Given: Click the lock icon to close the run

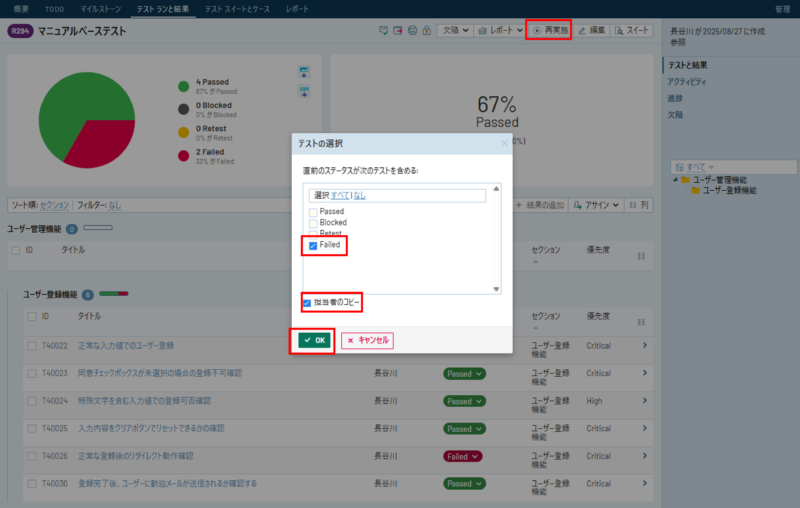Looking at the screenshot, I should (x=427, y=31).
